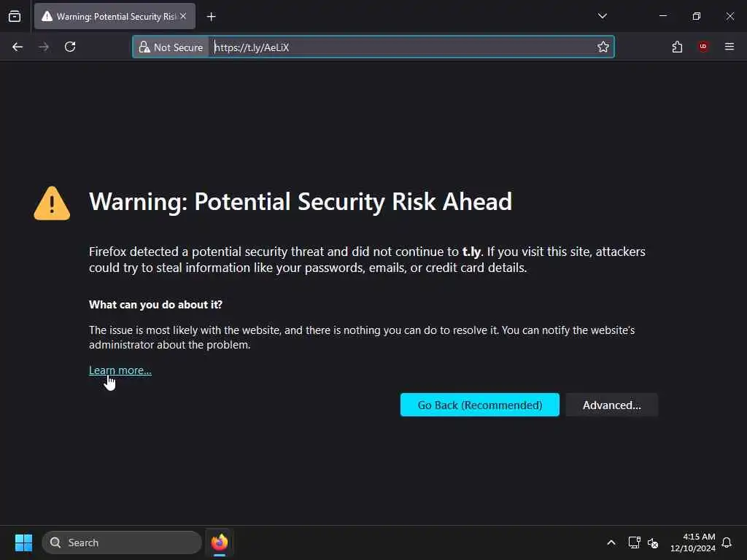
Task: Open the uBlock Origin extension icon
Action: click(703, 46)
